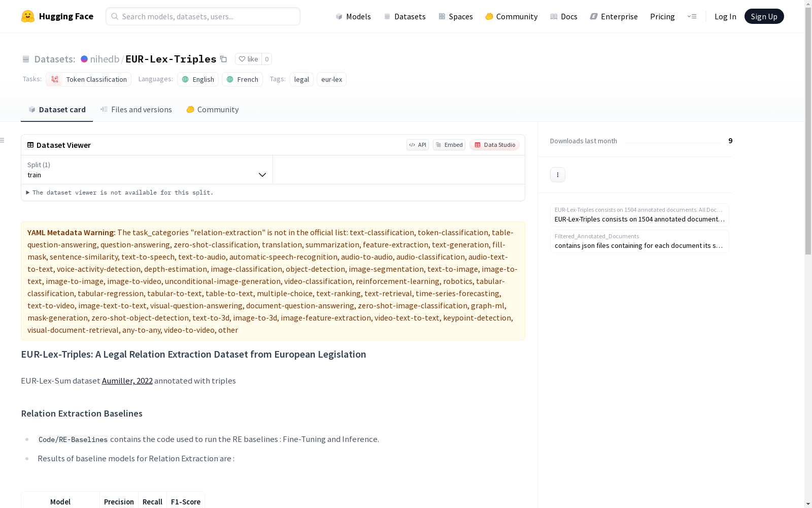Screen dimensions: 812x508
Task: Toggle the table of contents icon at left edge
Action: (x=3, y=140)
